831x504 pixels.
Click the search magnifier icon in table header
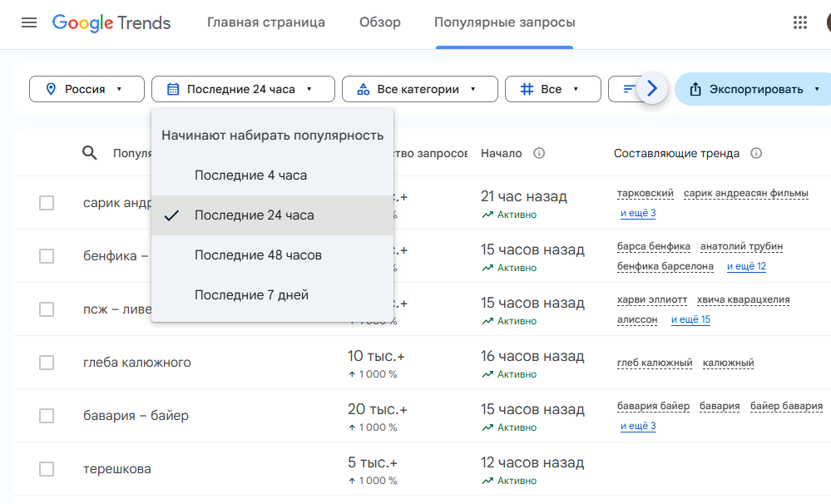[90, 153]
